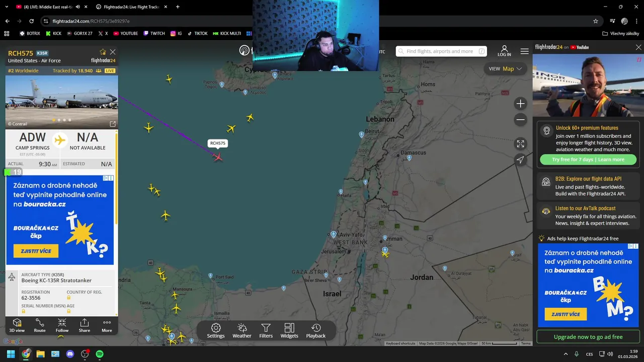The height and width of the screenshot is (362, 644).
Task: Mute the Middle East tab audio
Action: click(x=77, y=7)
